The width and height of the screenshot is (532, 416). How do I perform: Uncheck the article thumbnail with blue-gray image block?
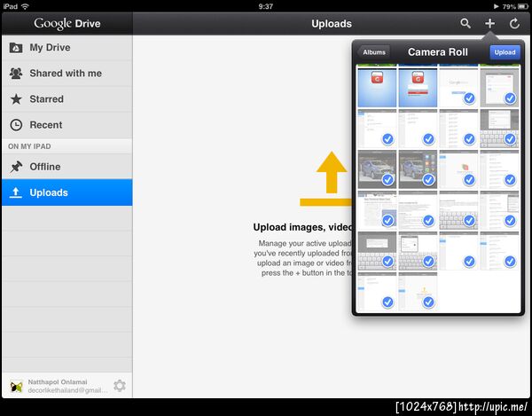click(377, 210)
